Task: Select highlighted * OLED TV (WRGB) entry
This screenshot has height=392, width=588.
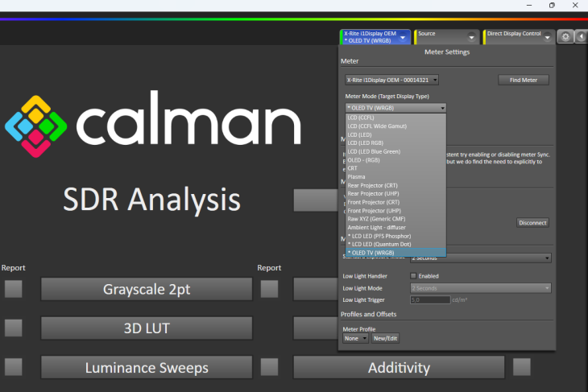Action: 395,253
